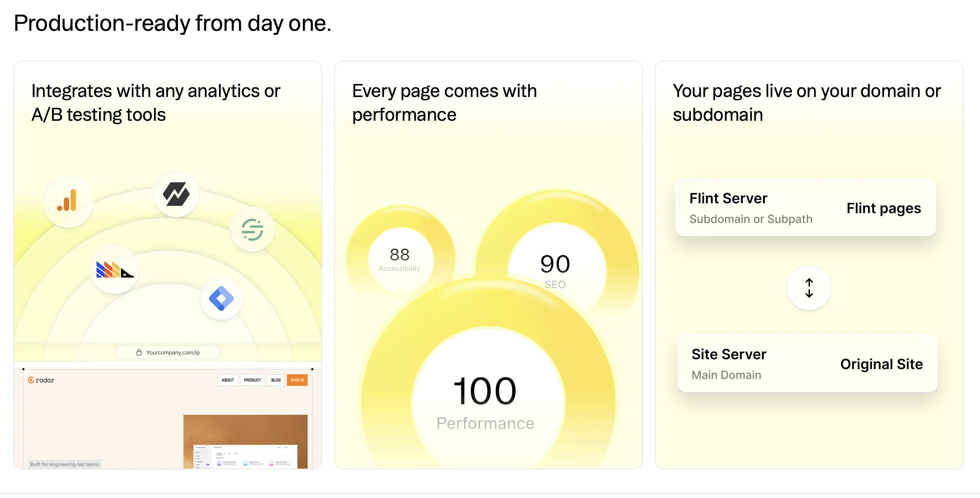The width and height of the screenshot is (980, 498).
Task: Select the green Segment integration icon
Action: tap(252, 229)
